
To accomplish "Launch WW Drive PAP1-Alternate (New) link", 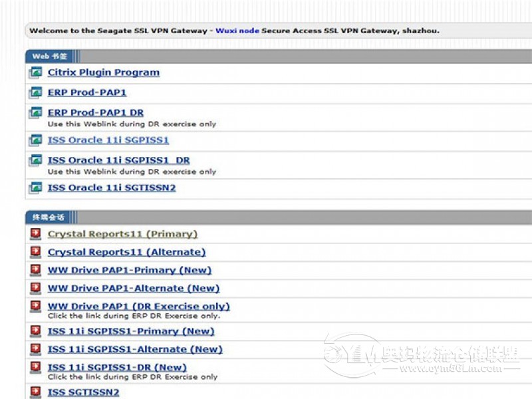I will point(134,288).
